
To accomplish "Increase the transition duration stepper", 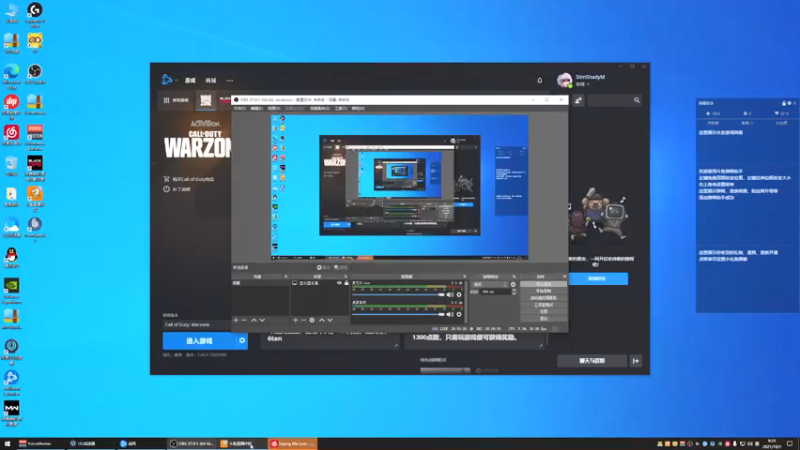I will [x=514, y=290].
